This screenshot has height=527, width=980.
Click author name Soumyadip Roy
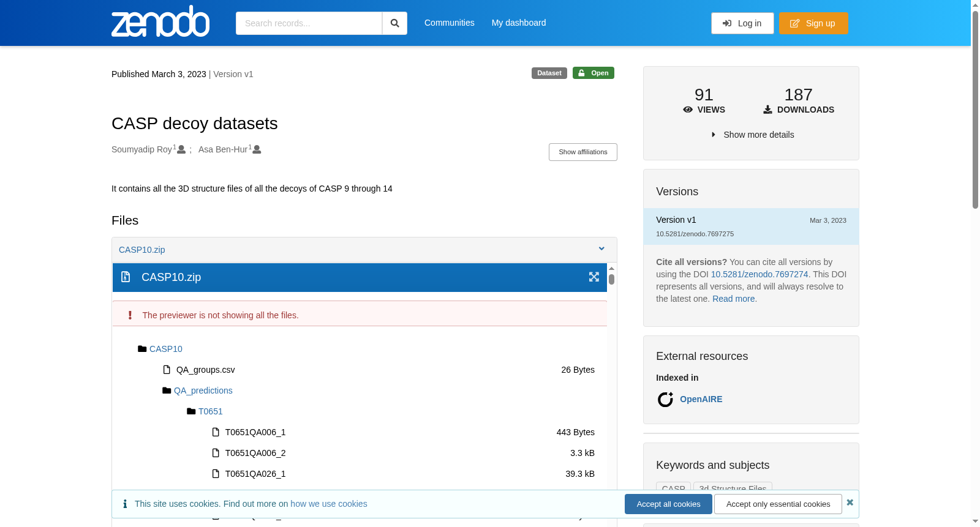[142, 149]
